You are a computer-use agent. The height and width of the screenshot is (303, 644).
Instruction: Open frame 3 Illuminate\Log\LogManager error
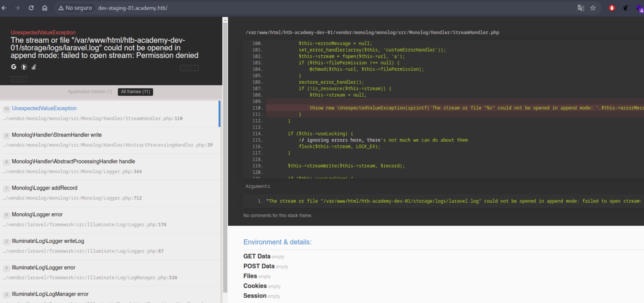coord(110,295)
